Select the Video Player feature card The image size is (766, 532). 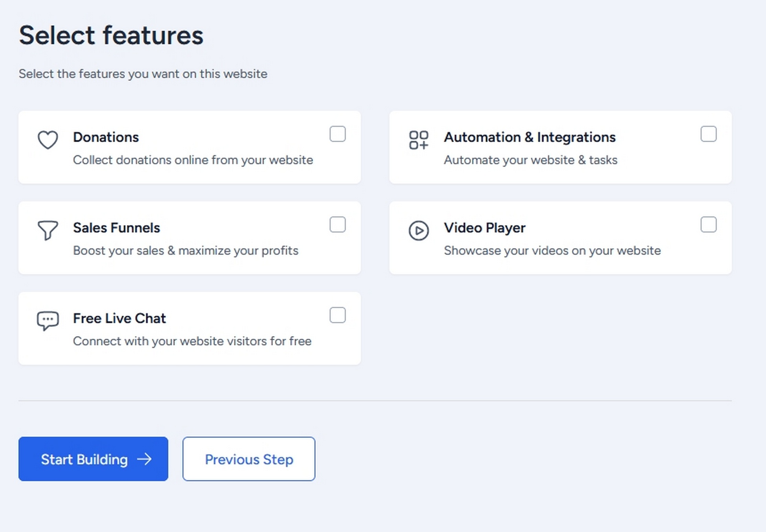point(560,238)
